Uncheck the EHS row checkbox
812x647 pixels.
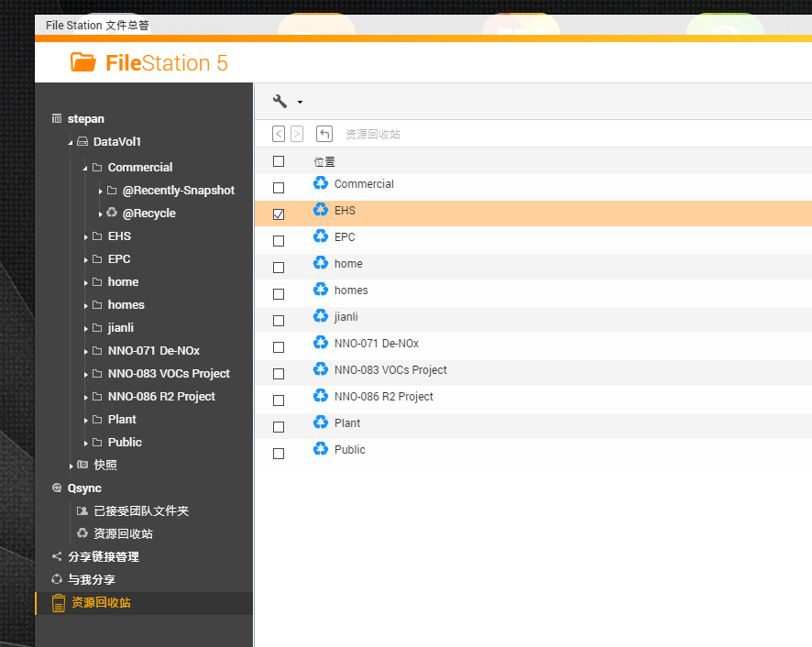coord(279,214)
